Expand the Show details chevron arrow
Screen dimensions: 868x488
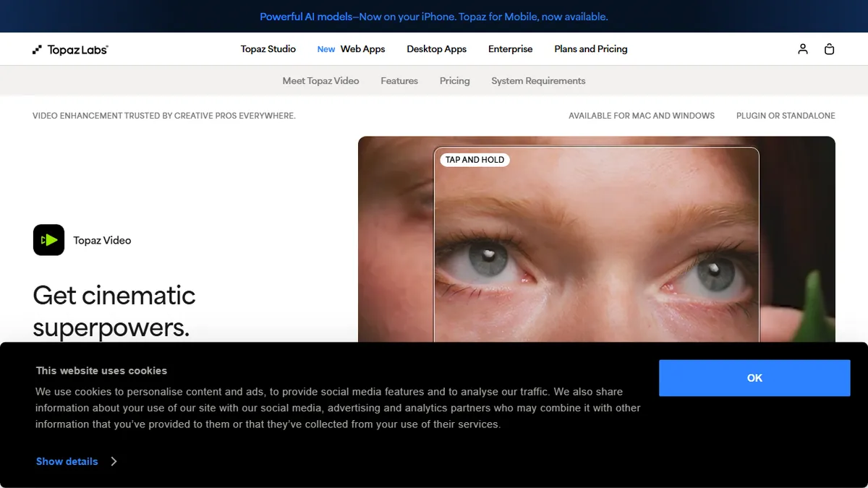pos(114,461)
